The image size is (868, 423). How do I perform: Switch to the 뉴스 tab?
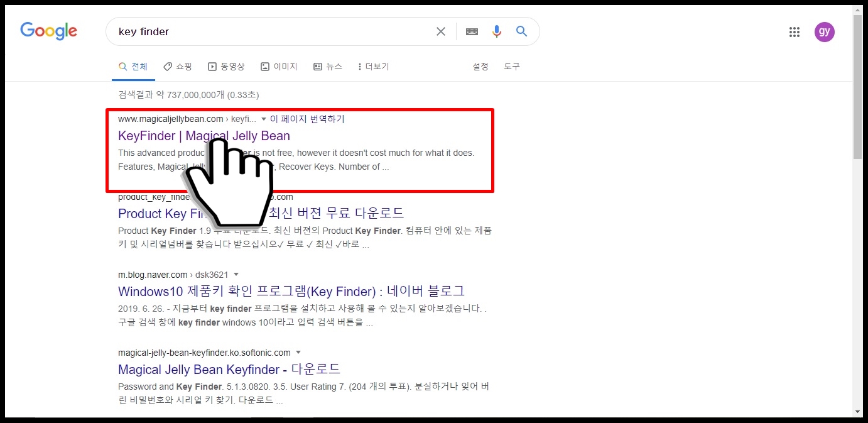tap(328, 67)
